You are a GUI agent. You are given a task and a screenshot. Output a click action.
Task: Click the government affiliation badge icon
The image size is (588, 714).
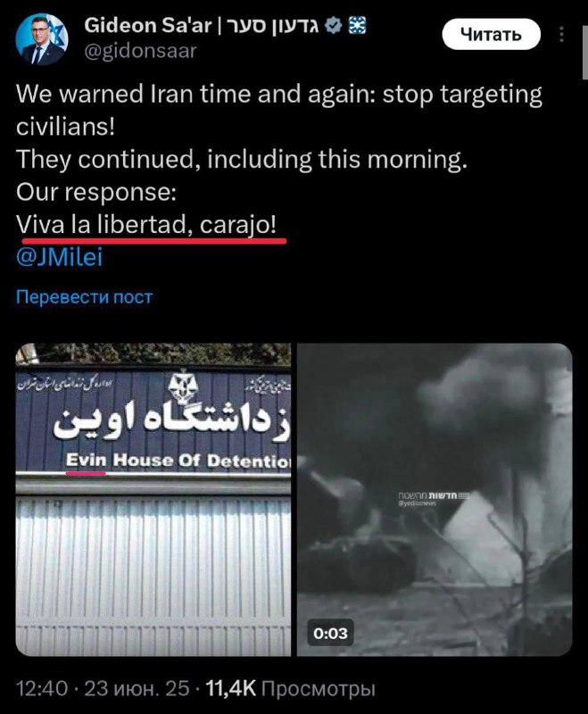[357, 26]
